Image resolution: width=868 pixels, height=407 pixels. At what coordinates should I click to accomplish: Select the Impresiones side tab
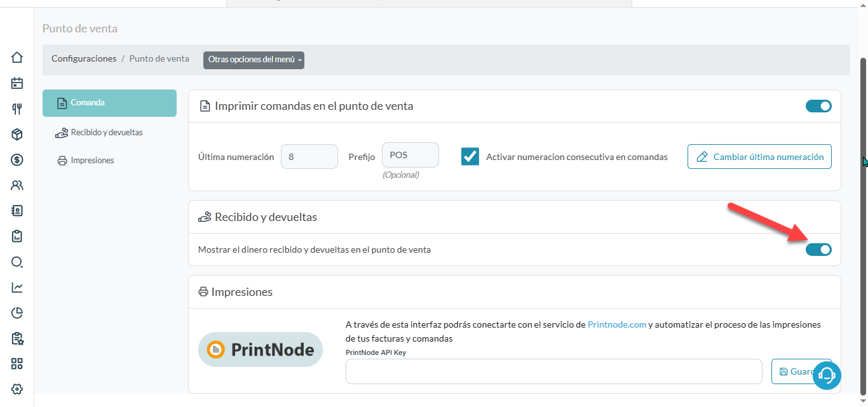click(x=92, y=161)
